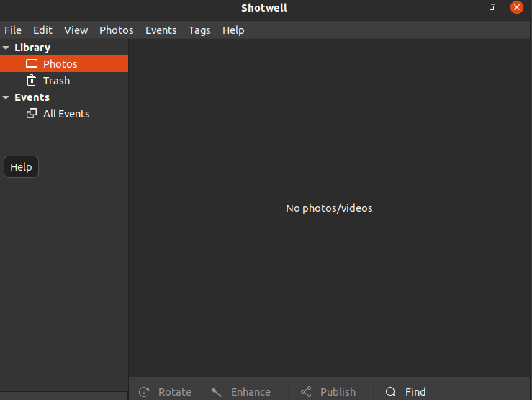The image size is (532, 400).
Task: Click the Rotate icon in toolbar
Action: point(144,392)
